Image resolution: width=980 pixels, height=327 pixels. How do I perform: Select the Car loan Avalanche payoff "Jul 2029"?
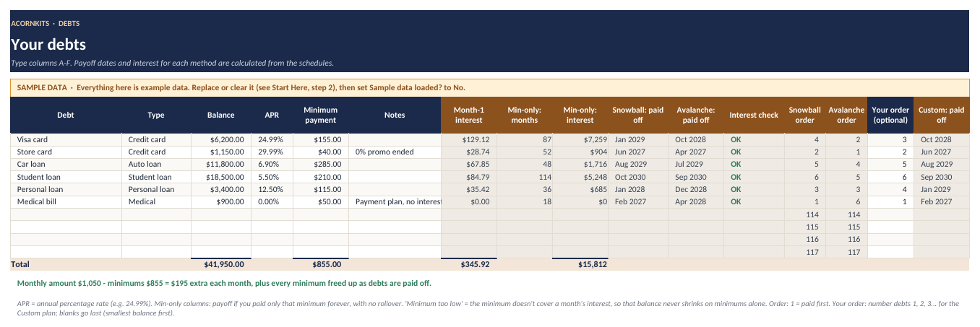[695, 165]
